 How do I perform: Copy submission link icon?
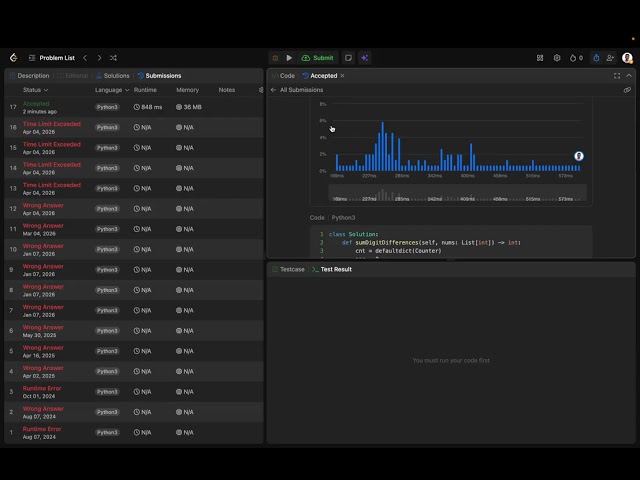point(627,90)
